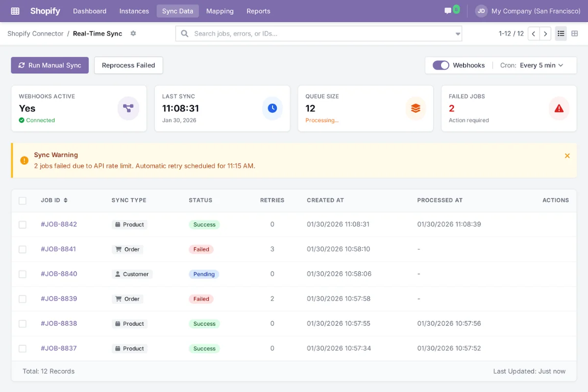This screenshot has width=588, height=392.
Task: Click Failed status badge on JOB-8841
Action: point(201,249)
